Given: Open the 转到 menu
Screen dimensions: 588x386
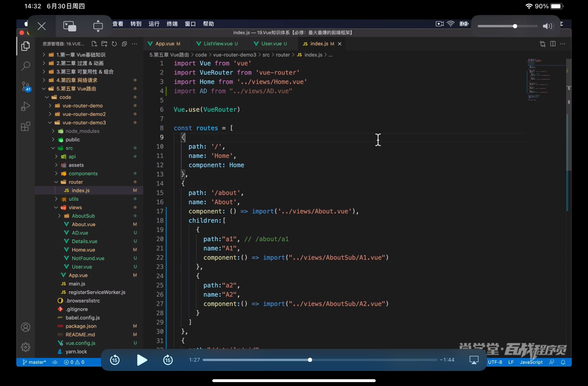Looking at the screenshot, I should (136, 24).
